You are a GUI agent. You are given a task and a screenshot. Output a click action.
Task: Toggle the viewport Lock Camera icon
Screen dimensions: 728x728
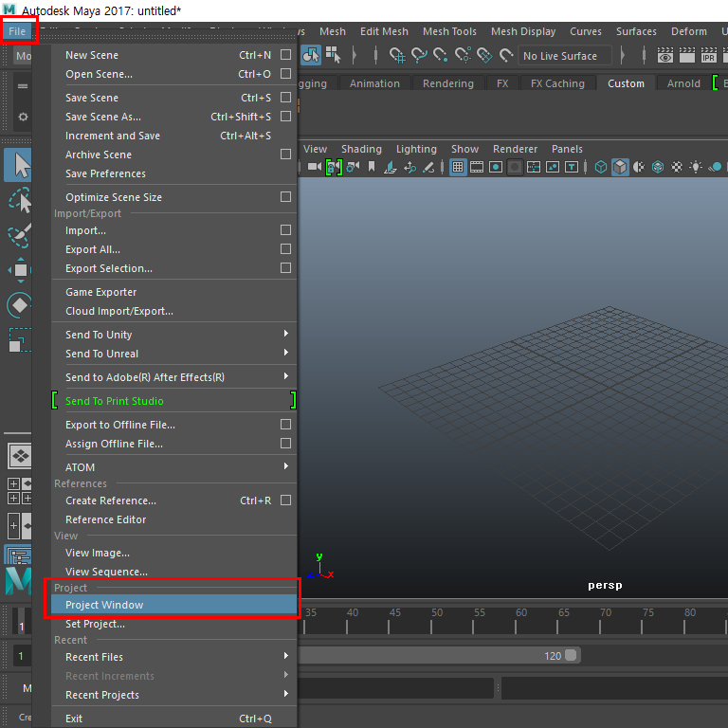pos(334,167)
